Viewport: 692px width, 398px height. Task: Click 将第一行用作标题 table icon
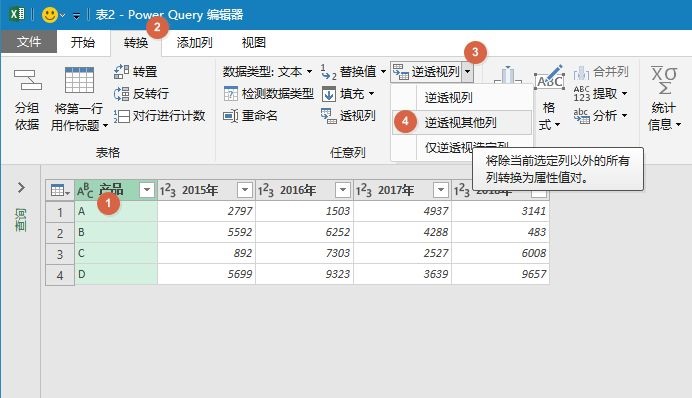(79, 80)
